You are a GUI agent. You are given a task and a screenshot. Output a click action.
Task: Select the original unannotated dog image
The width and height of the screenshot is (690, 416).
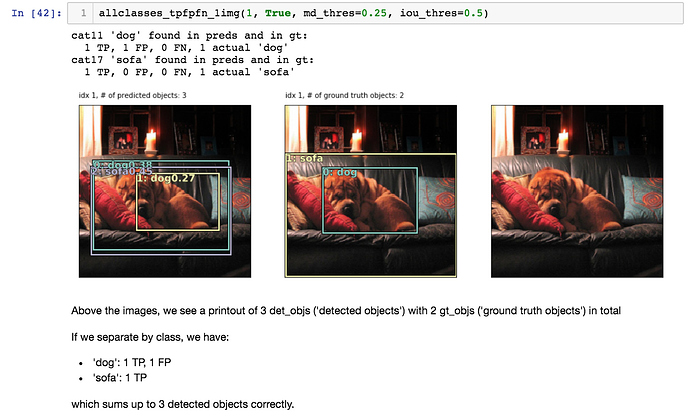(578, 190)
